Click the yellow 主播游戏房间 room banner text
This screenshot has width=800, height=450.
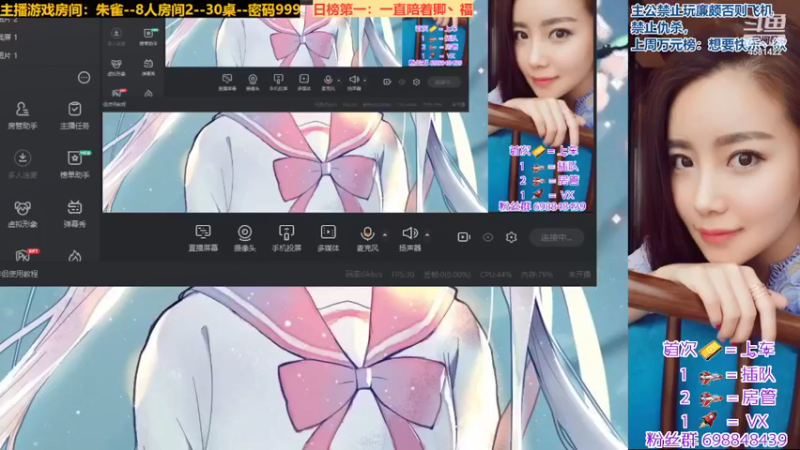150,10
